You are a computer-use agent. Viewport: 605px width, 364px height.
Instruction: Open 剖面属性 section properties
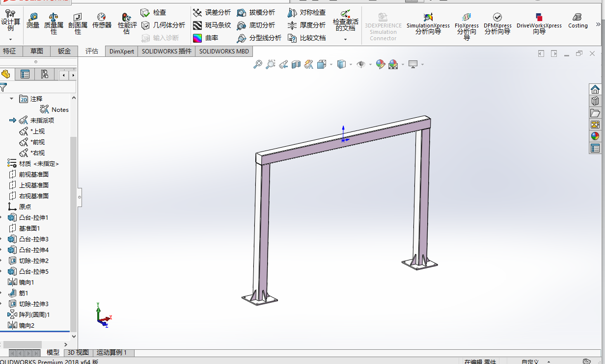pyautogui.click(x=78, y=23)
